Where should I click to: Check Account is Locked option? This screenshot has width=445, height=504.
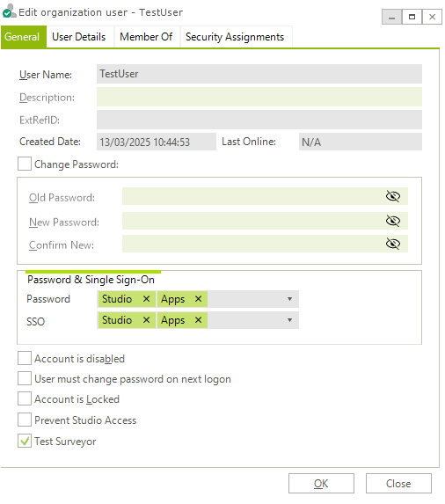click(25, 399)
